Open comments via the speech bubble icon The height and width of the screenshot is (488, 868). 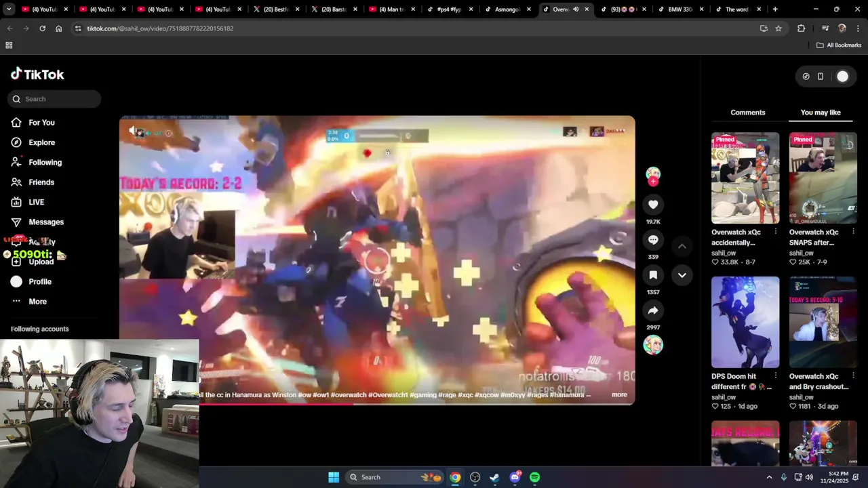point(653,240)
